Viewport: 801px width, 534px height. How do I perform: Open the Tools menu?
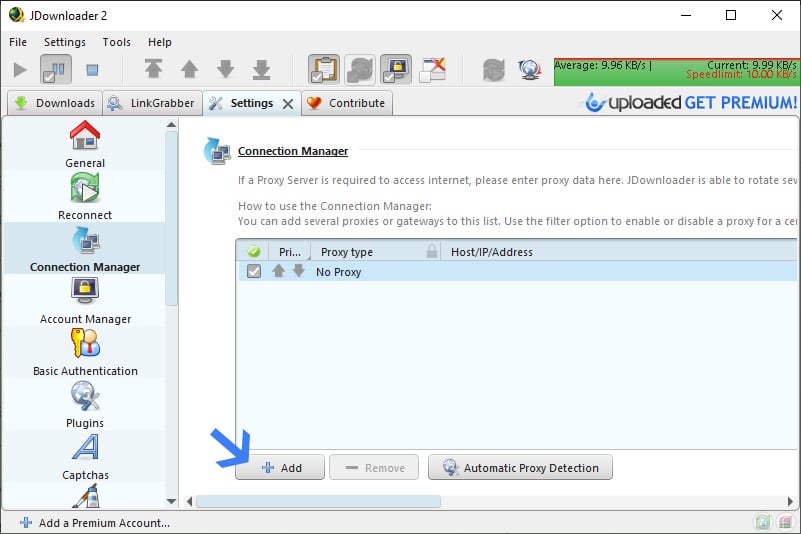pyautogui.click(x=116, y=42)
